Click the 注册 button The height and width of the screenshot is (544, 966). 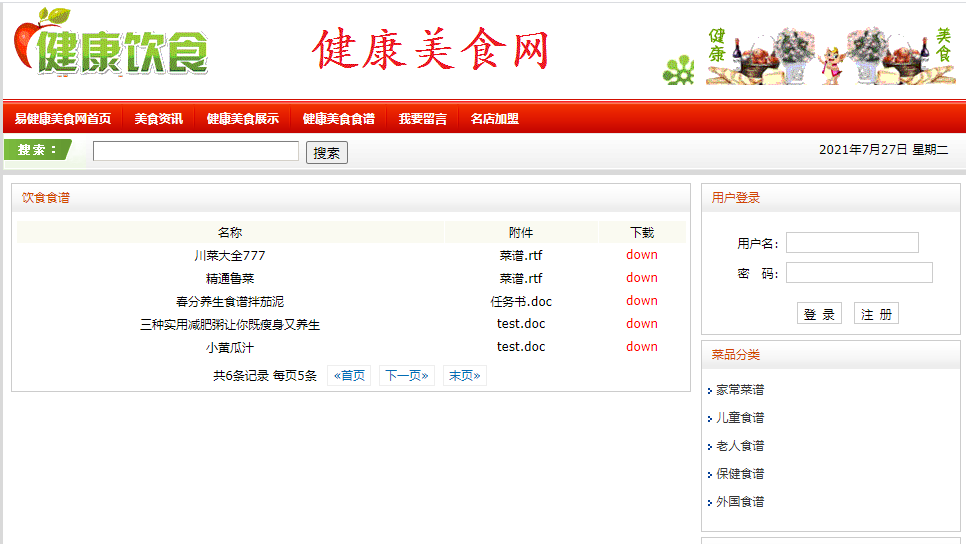coord(876,314)
